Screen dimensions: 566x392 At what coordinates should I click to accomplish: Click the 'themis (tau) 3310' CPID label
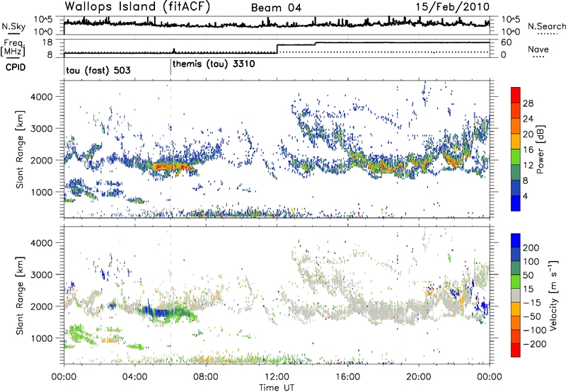pyautogui.click(x=214, y=64)
